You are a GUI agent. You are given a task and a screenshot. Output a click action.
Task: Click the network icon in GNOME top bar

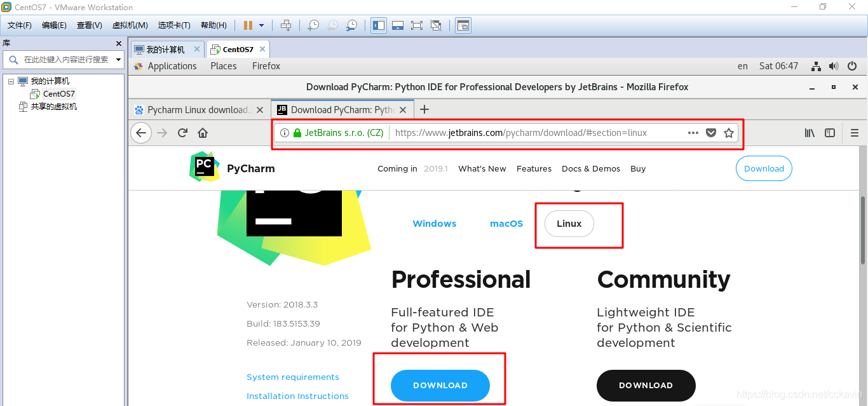[817, 66]
